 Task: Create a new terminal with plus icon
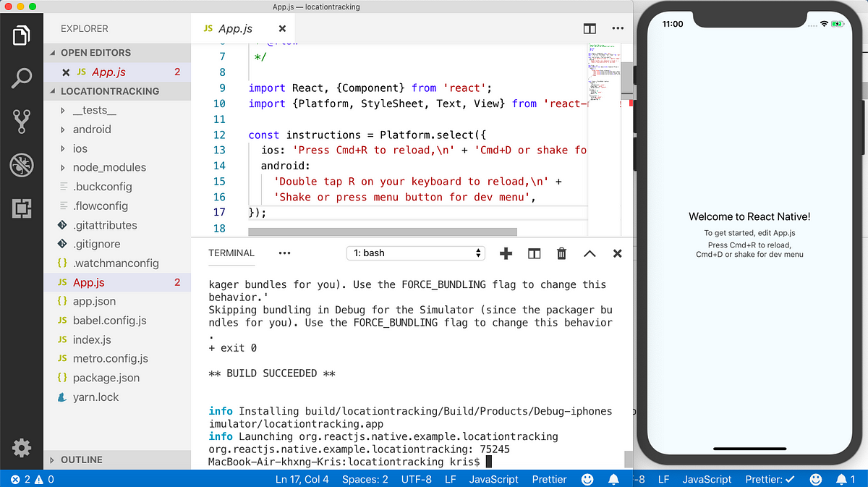506,253
